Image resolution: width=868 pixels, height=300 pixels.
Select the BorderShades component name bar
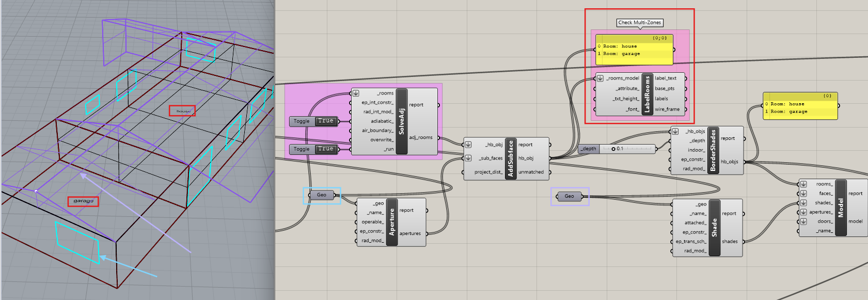714,150
